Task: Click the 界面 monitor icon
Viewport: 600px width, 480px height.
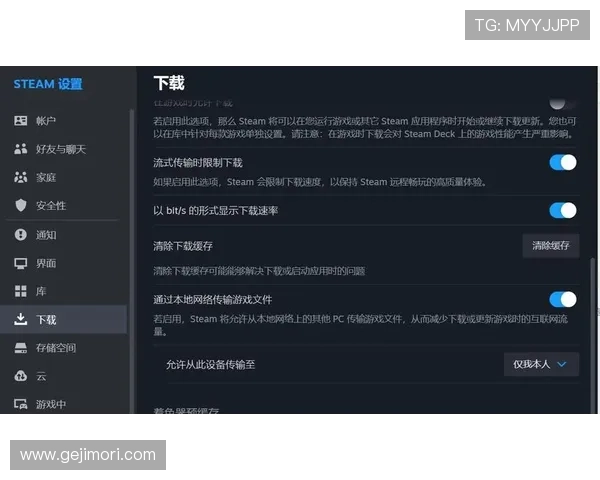Action: coord(21,263)
